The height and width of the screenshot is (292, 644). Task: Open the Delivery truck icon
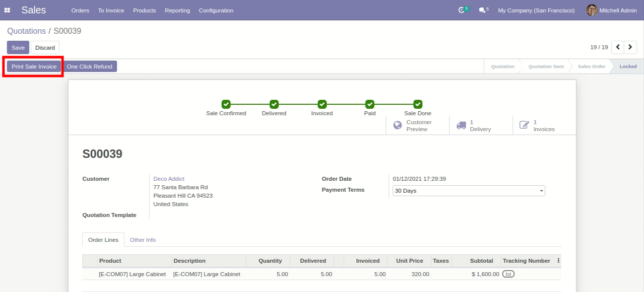tap(461, 125)
